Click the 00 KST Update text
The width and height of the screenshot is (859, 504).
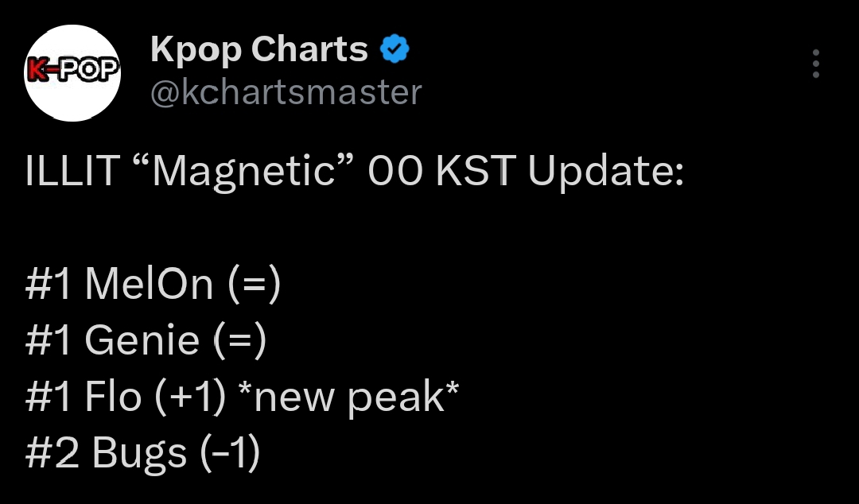coord(526,172)
